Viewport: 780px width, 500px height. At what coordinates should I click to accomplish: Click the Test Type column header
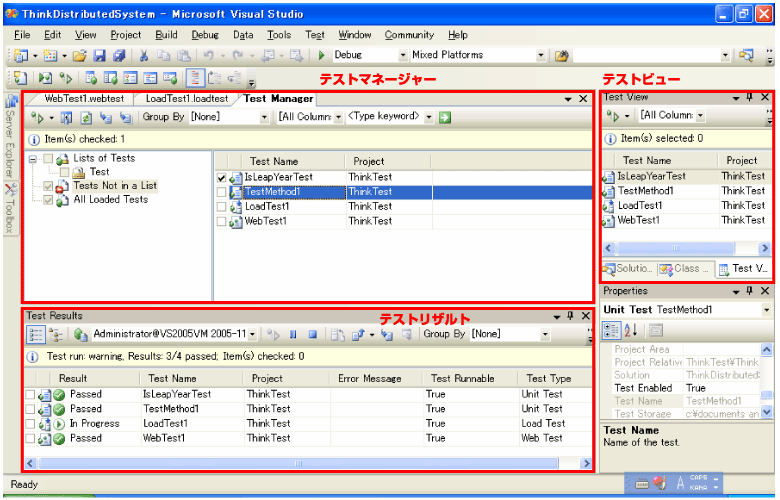(555, 379)
